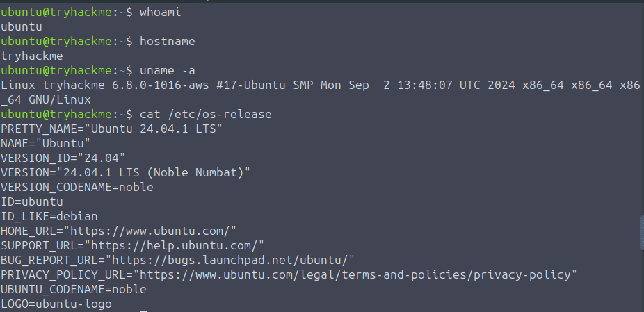Click the cat /etc/os-release command

point(206,114)
